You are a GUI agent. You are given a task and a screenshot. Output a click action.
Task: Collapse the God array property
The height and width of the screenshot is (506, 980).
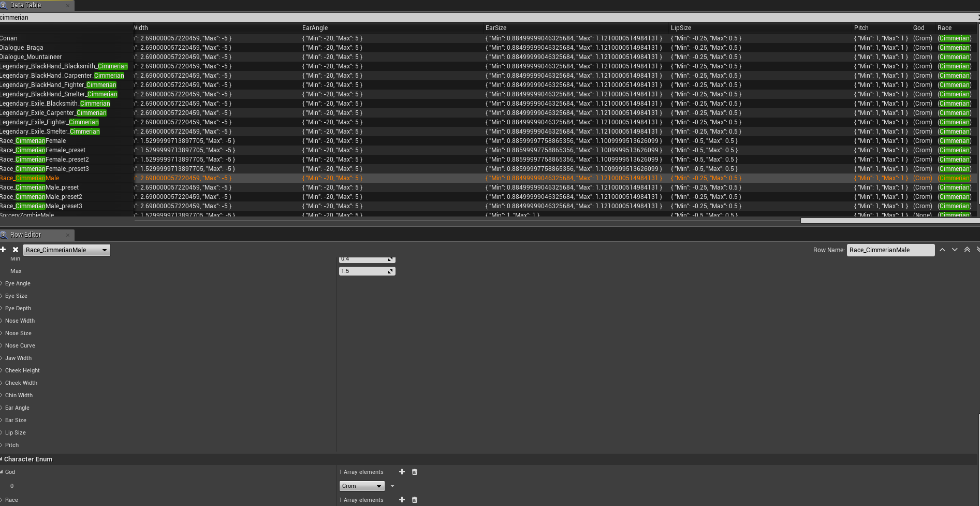2,472
